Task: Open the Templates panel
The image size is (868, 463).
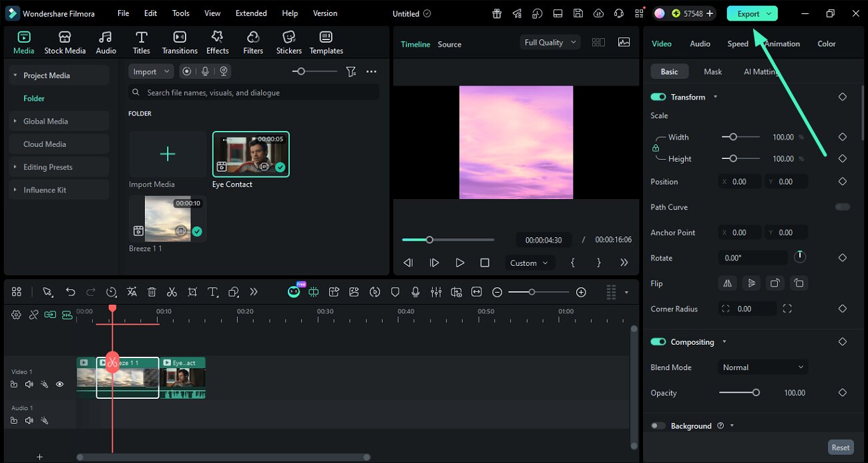Action: point(326,43)
